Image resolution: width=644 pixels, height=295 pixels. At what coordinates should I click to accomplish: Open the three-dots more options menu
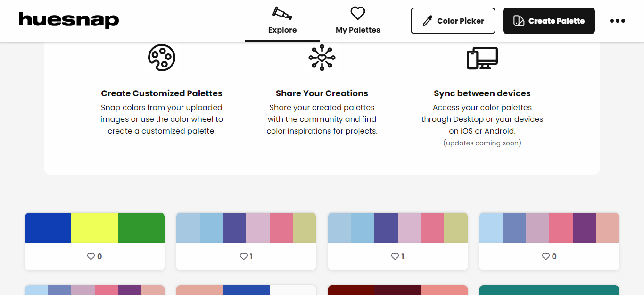[618, 21]
